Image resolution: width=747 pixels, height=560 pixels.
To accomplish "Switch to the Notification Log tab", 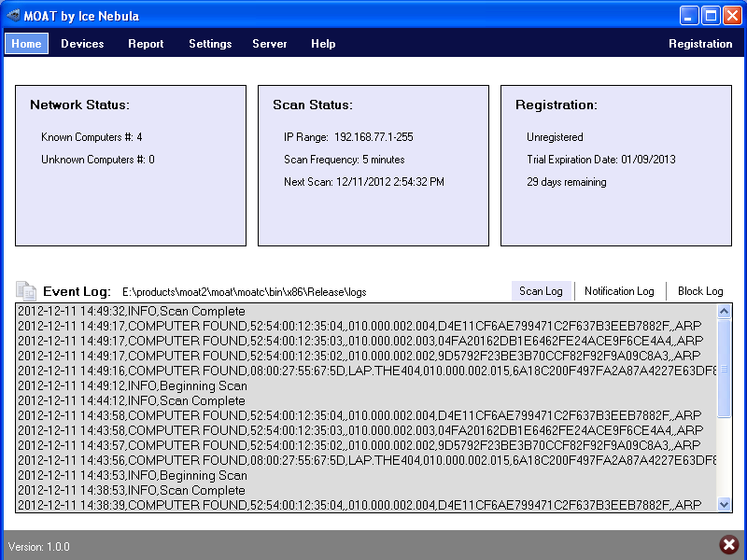I will pos(619,291).
